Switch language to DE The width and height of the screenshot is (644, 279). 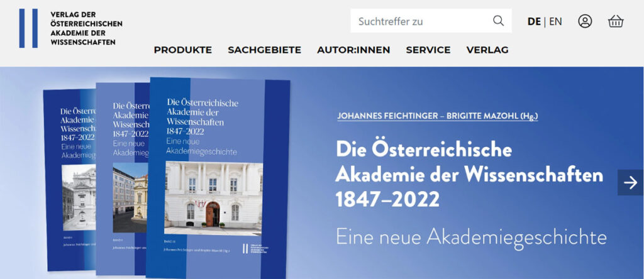pos(534,21)
